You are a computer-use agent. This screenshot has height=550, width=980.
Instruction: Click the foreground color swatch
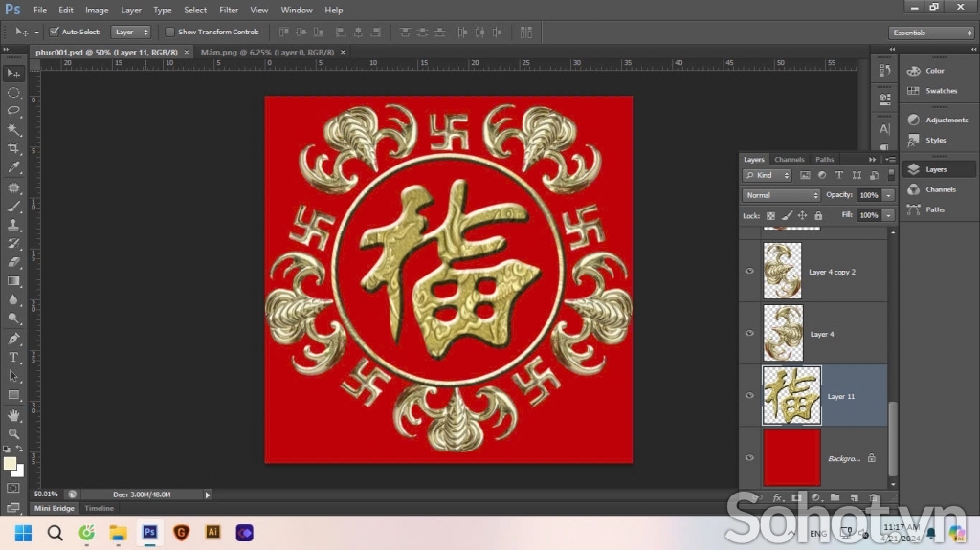10,463
